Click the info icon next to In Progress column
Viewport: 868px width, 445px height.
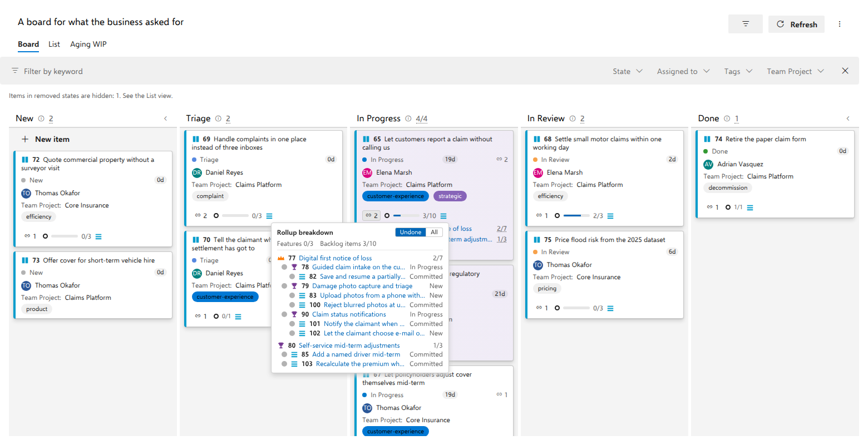click(x=408, y=118)
